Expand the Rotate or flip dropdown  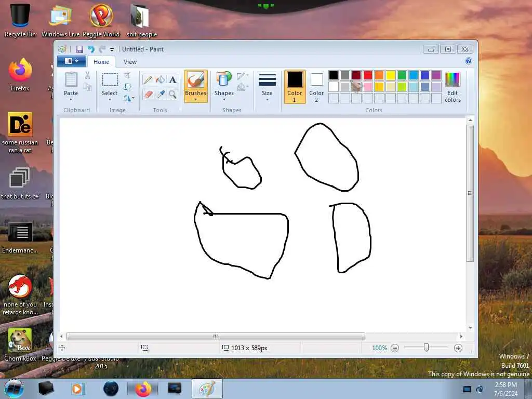[129, 98]
